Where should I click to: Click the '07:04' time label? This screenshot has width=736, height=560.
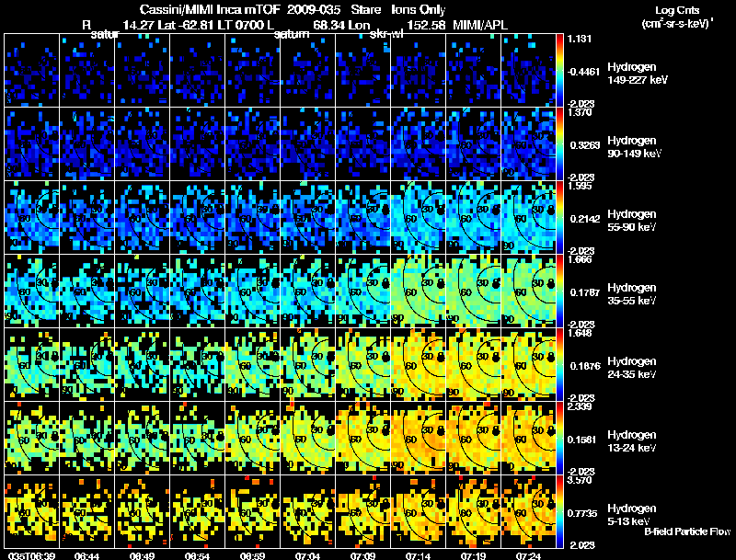[307, 555]
